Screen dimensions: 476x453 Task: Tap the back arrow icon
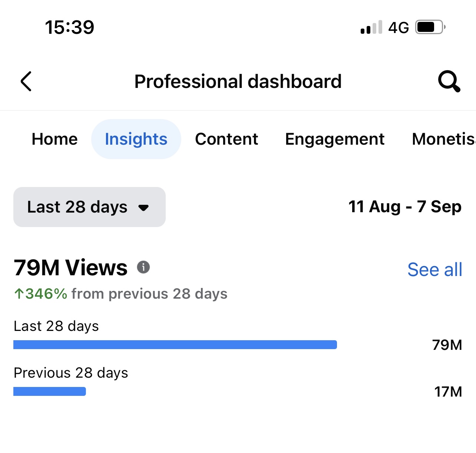click(26, 81)
